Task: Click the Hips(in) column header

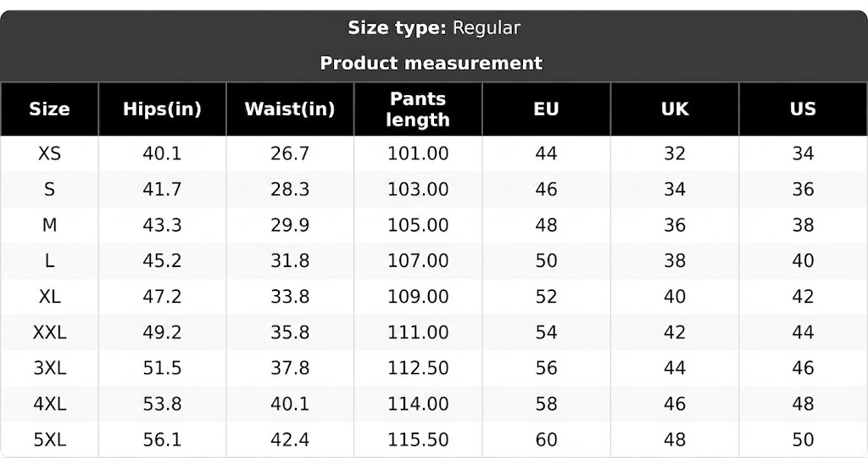Action: pyautogui.click(x=162, y=109)
